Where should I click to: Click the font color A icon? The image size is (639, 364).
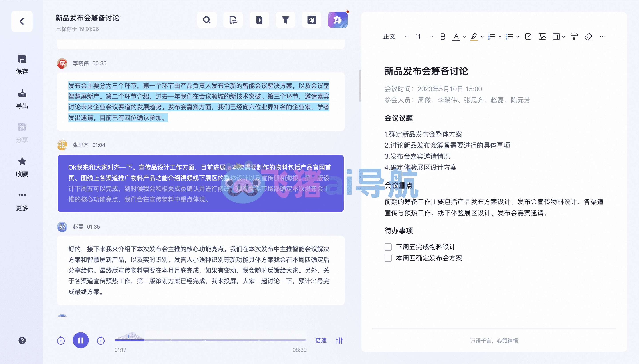coord(456,36)
